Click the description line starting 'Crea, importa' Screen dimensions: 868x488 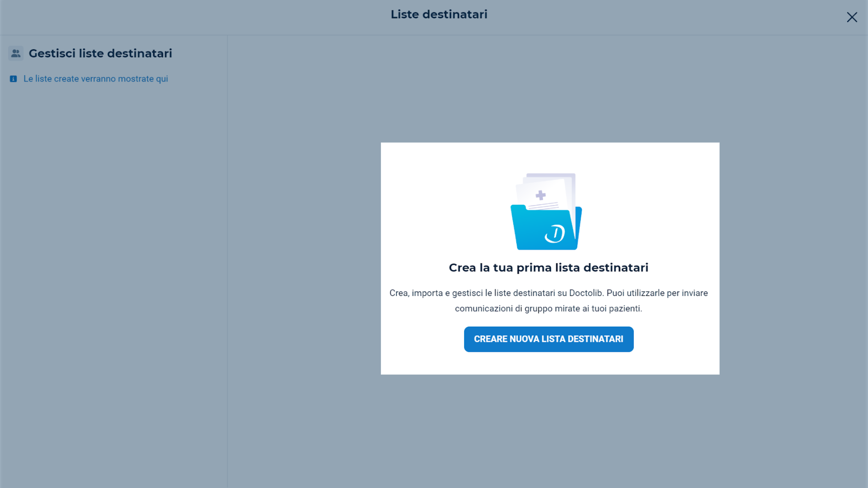click(548, 293)
